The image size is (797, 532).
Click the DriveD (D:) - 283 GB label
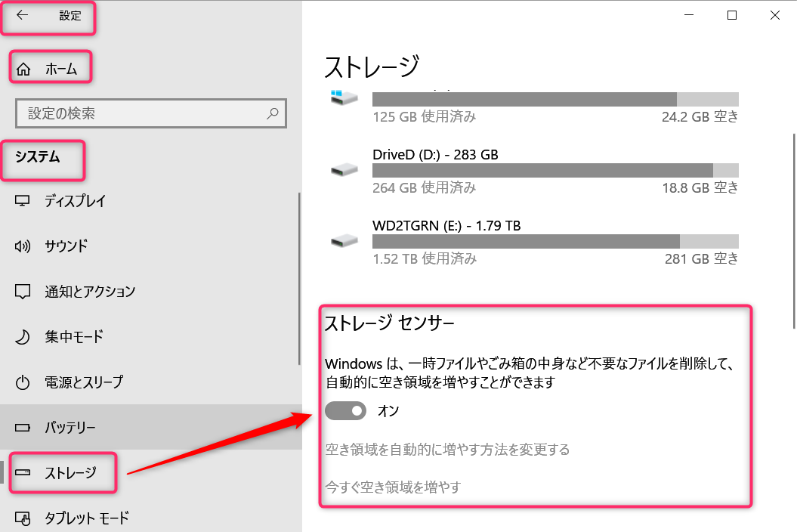tap(435, 155)
